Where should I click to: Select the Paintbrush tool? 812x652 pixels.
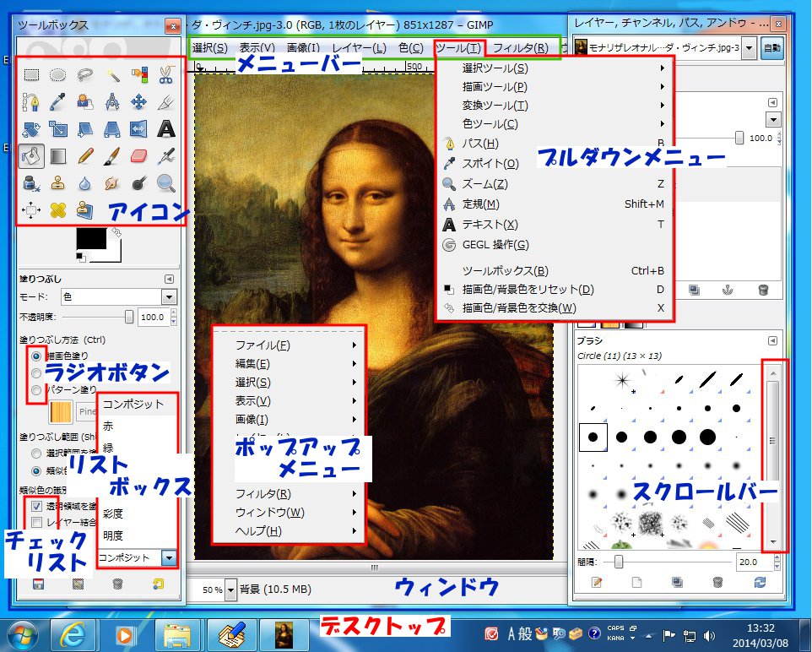(x=112, y=156)
